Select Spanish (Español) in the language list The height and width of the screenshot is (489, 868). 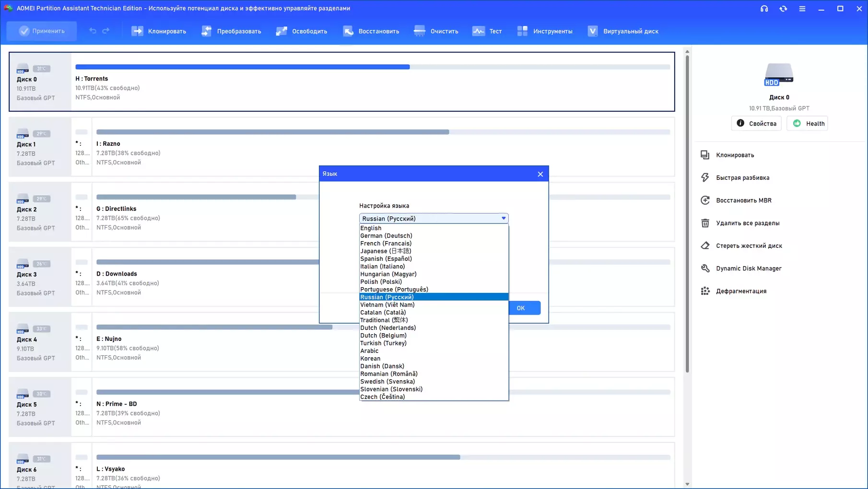tap(434, 259)
